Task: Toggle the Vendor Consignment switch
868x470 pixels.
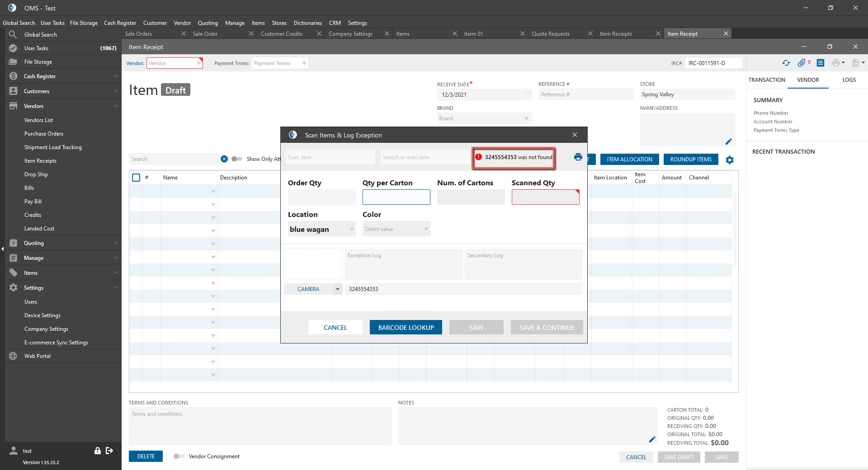Action: (x=179, y=456)
